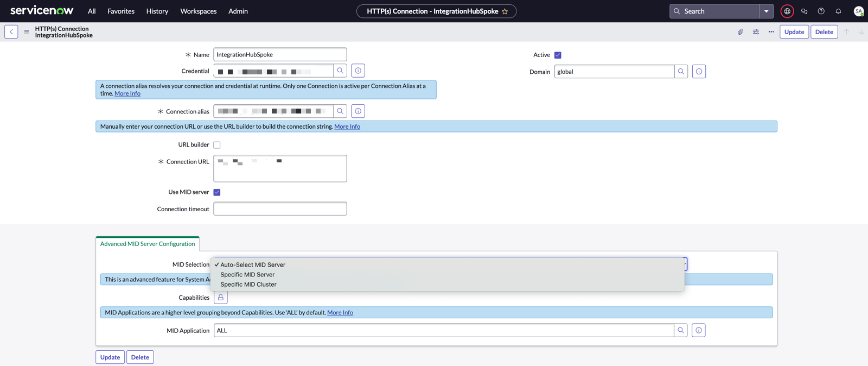Image resolution: width=868 pixels, height=366 pixels.
Task: Click the MID Application field with ALL
Action: coord(444,330)
